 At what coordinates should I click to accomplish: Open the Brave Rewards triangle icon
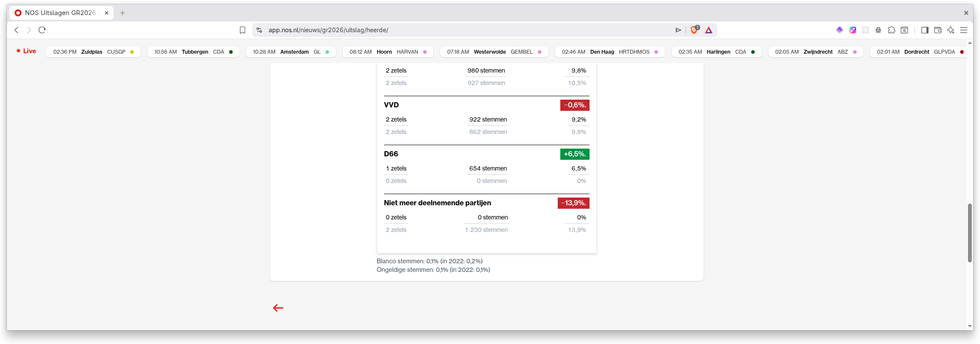pyautogui.click(x=709, y=30)
